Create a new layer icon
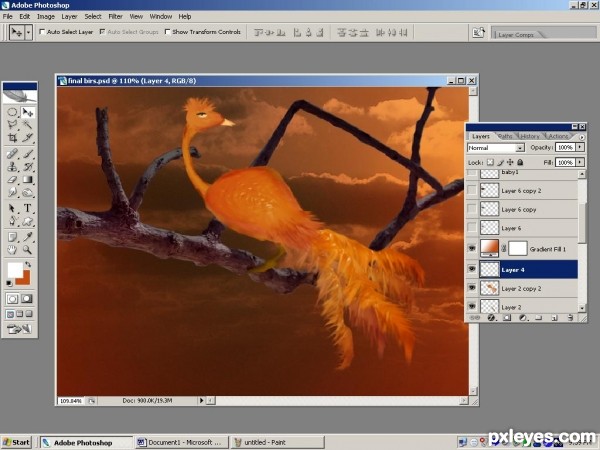Image resolution: width=600 pixels, height=450 pixels. click(x=554, y=318)
